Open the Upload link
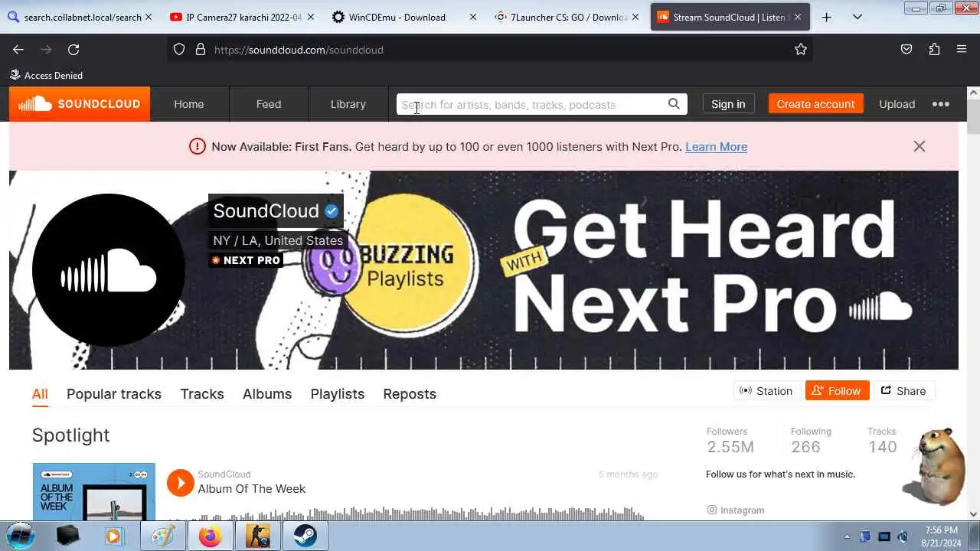This screenshot has width=980, height=551. point(897,104)
